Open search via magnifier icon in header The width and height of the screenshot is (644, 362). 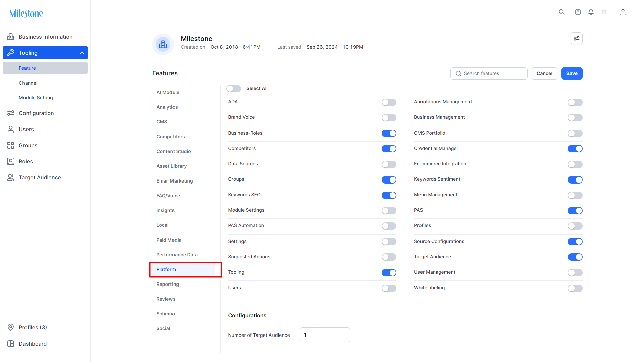pyautogui.click(x=562, y=12)
